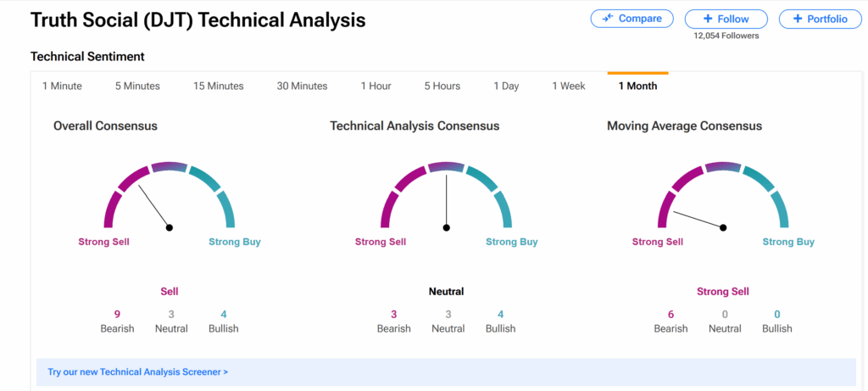The image size is (868, 391).
Task: Open the 1 Day timeframe
Action: (506, 86)
